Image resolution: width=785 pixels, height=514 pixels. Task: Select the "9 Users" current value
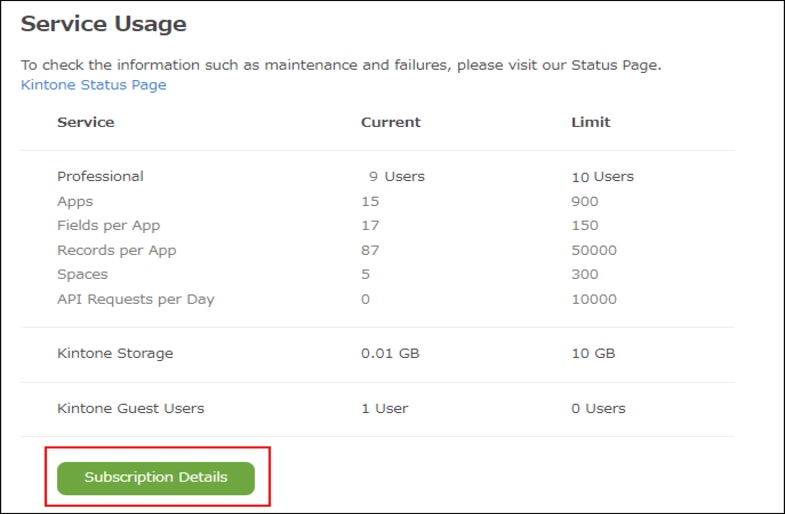pos(397,176)
